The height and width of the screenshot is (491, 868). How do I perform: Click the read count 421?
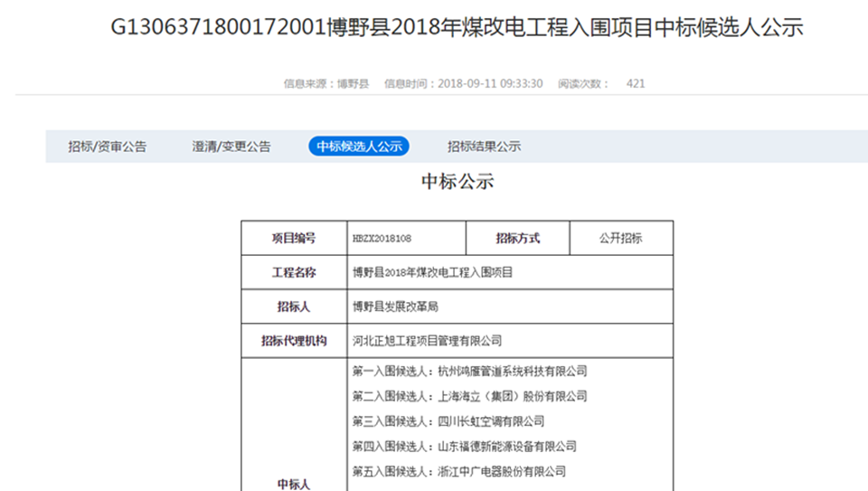(x=636, y=83)
